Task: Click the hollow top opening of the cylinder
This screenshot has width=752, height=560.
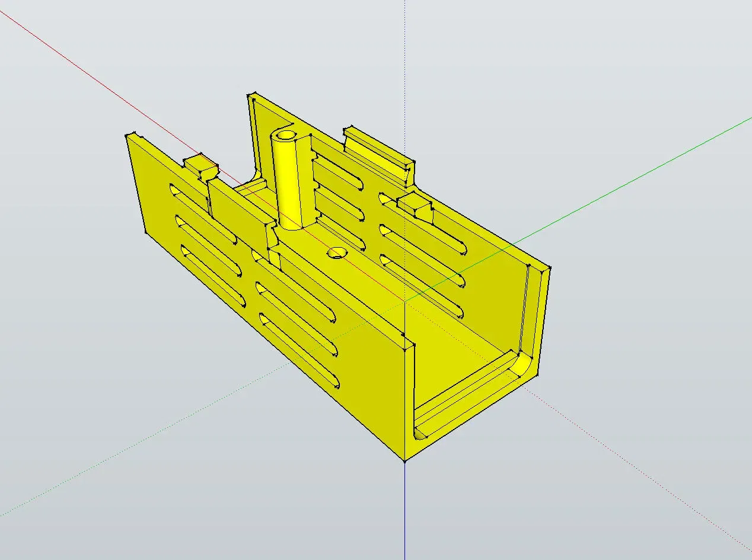Action: 285,136
